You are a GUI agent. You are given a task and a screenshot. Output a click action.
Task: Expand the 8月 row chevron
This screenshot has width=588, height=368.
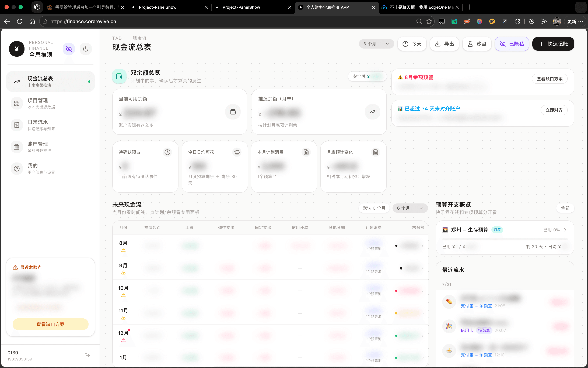[422, 246]
